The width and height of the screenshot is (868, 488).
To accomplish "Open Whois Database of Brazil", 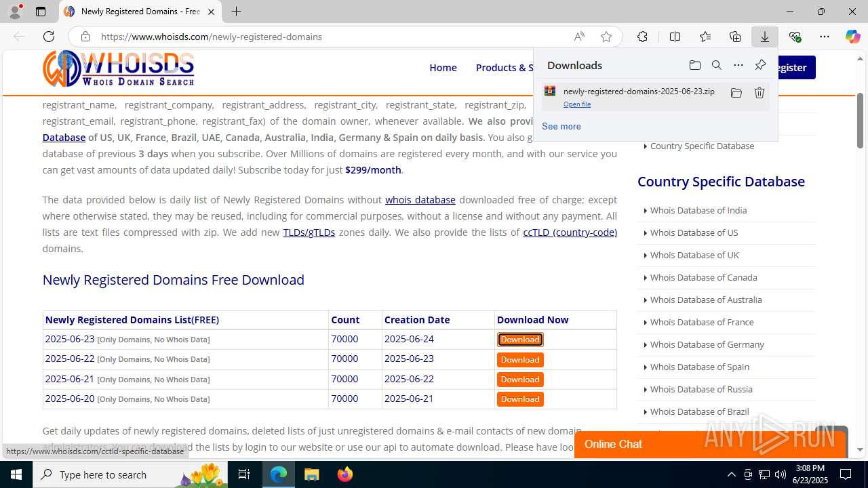I will [x=699, y=411].
